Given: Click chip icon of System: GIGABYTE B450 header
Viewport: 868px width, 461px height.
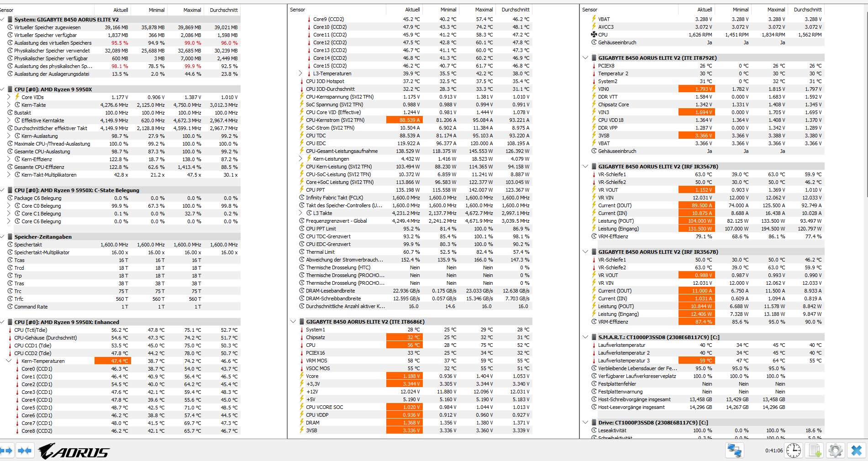Looking at the screenshot, I should 10,20.
